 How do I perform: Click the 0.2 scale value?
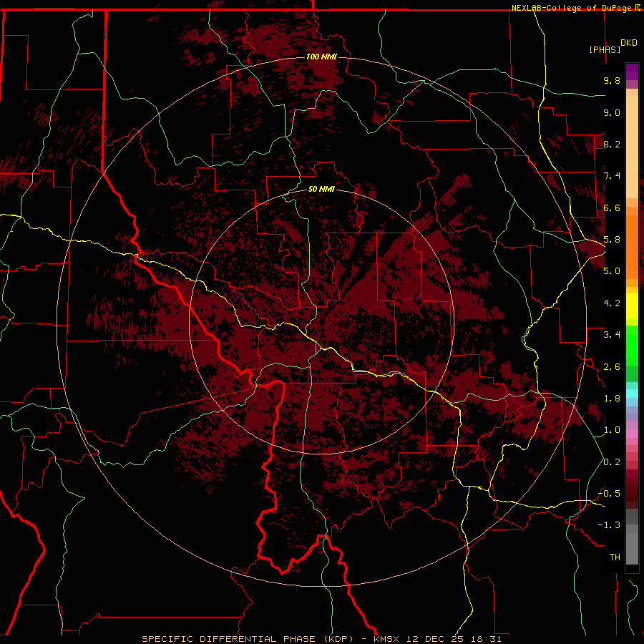[x=612, y=462]
